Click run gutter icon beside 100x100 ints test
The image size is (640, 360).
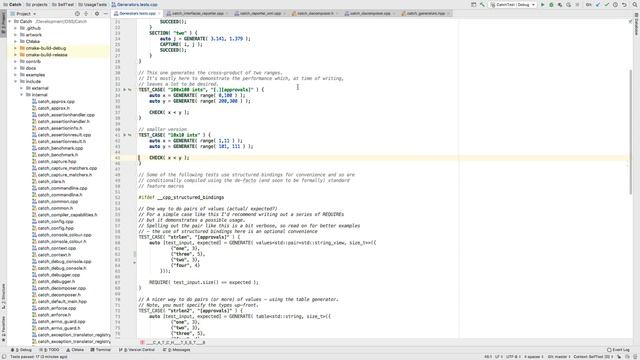click(125, 89)
